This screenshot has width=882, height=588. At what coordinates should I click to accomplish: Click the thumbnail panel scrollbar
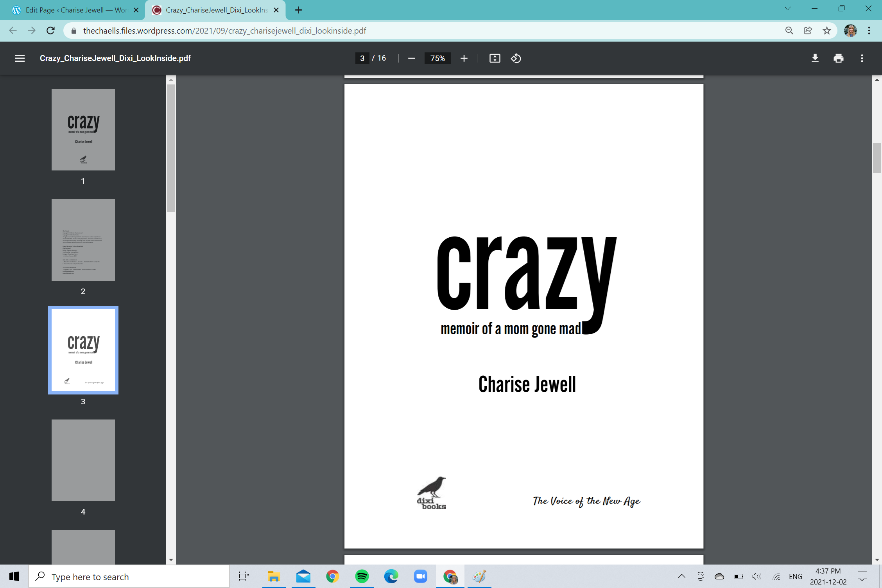[171, 149]
